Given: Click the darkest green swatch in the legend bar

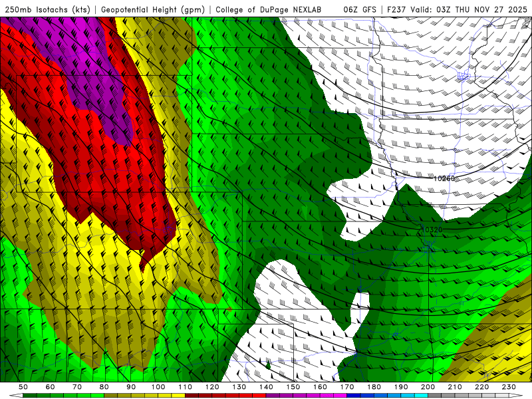Looking at the screenshot, I should 29,396.
